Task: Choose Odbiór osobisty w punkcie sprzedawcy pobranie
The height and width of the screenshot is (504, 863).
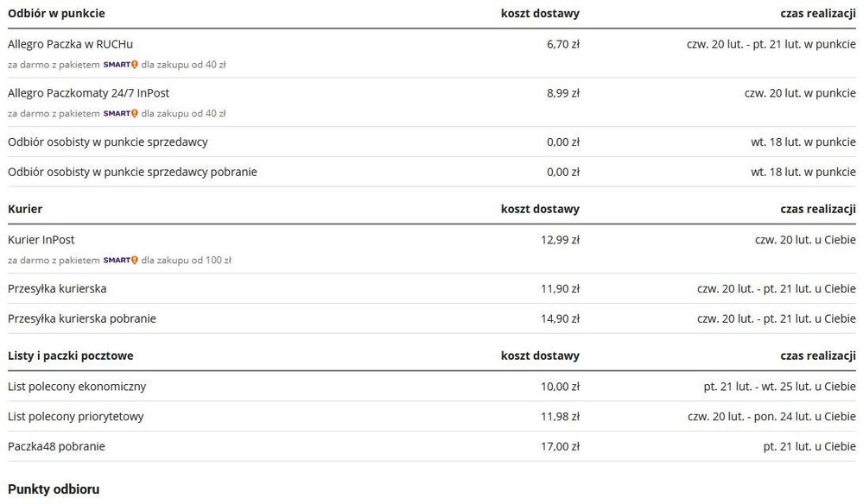Action: [132, 172]
